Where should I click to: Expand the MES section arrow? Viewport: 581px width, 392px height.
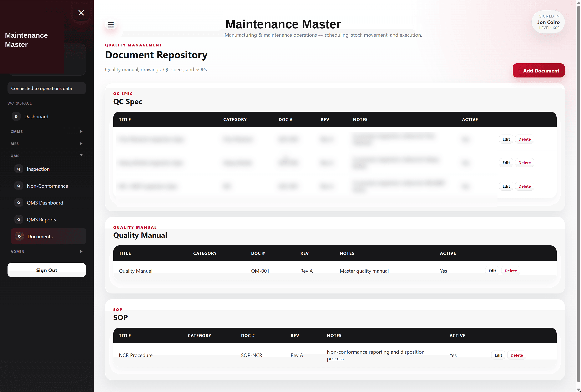81,144
